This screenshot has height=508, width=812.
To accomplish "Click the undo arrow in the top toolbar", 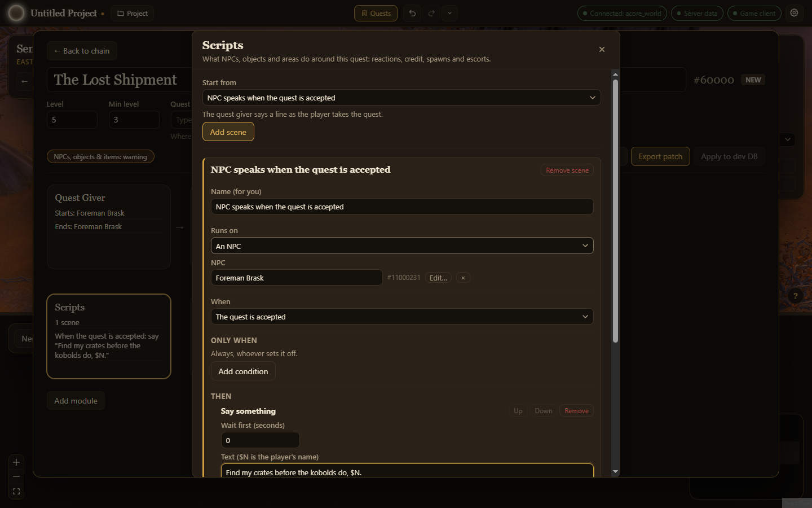I will [x=412, y=13].
